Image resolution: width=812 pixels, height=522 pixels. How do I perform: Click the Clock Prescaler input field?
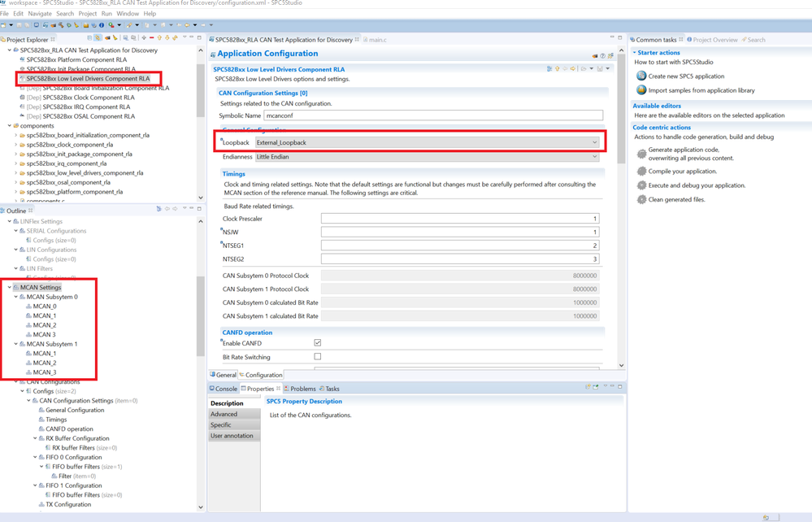point(460,219)
